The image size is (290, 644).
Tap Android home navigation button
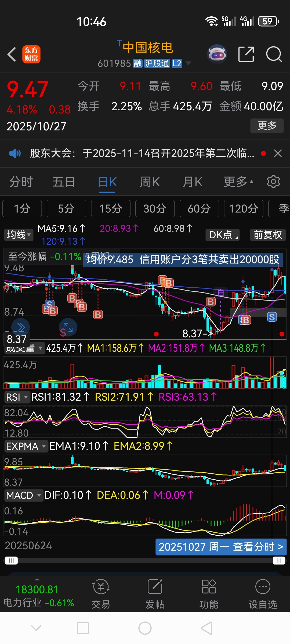pos(145,628)
